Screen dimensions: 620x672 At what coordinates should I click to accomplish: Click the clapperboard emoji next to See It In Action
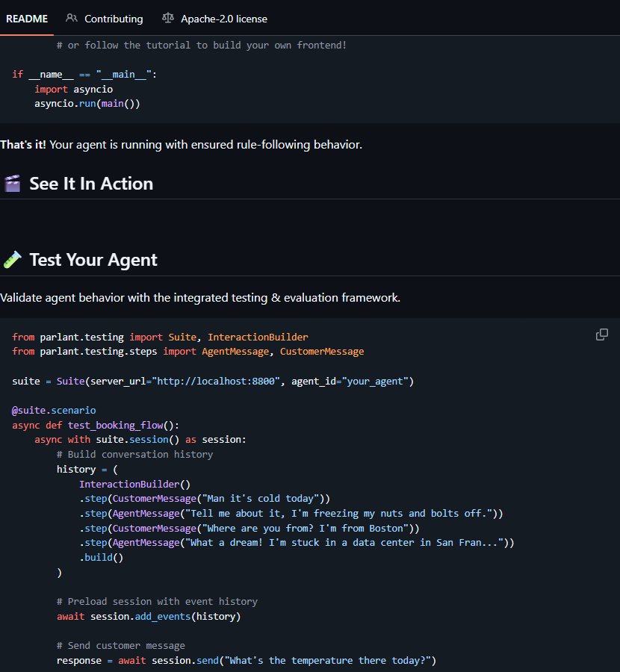13,184
